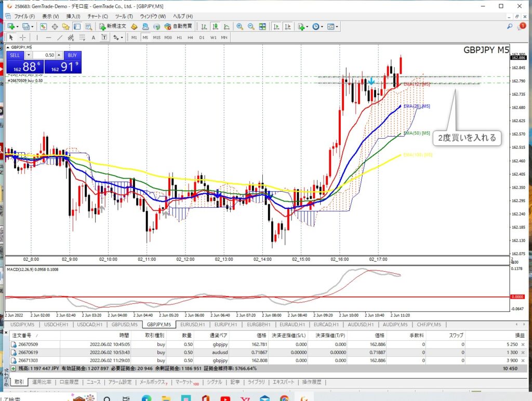This screenshot has height=401, width=532.
Task: Switch to line chart display
Action: point(227,26)
